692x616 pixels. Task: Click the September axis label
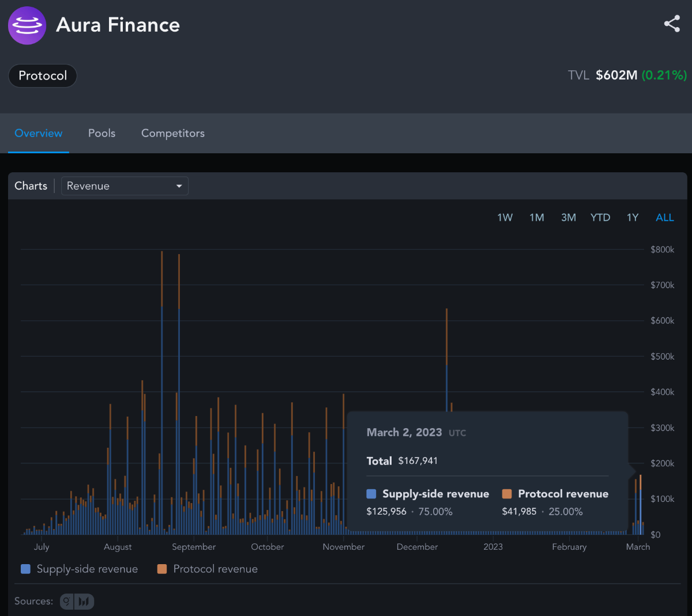click(x=194, y=547)
